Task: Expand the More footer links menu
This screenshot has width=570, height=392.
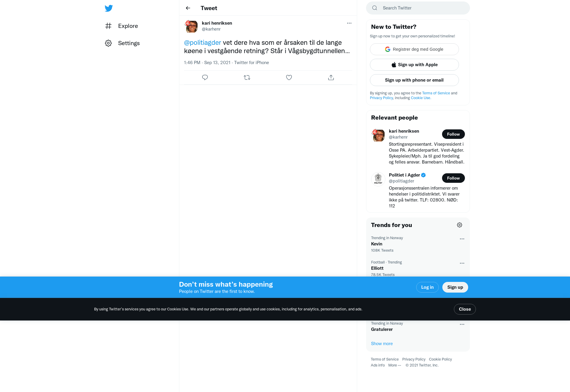Action: click(395, 365)
